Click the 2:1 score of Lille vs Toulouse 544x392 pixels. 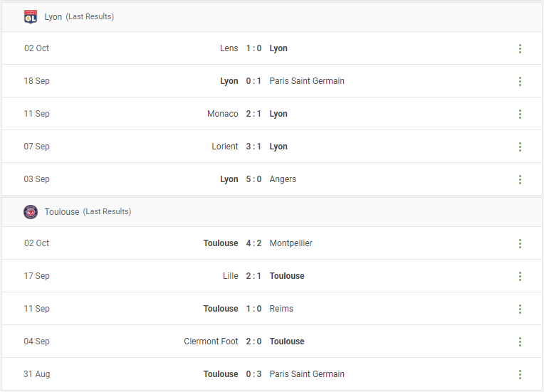point(253,276)
